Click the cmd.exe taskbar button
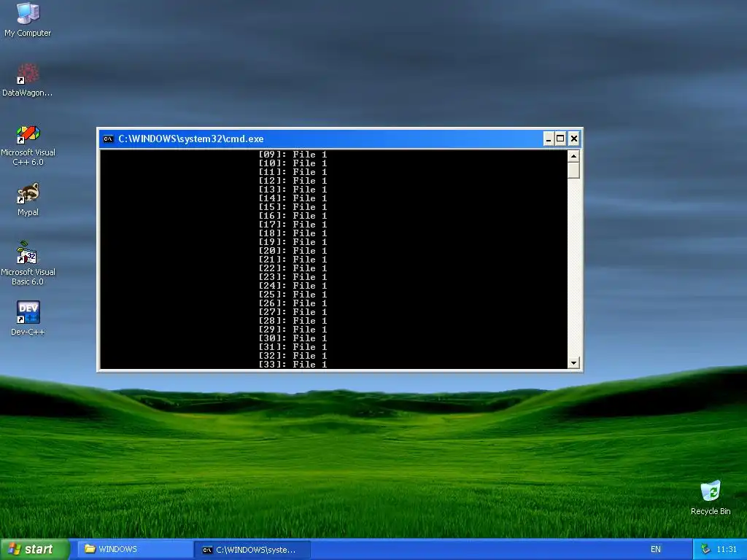Viewport: 747px width, 560px height. tap(252, 550)
